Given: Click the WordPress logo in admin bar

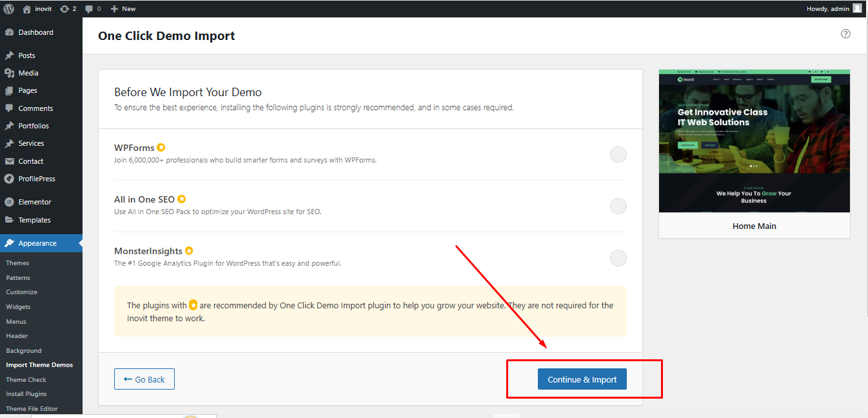Looking at the screenshot, I should coord(9,8).
